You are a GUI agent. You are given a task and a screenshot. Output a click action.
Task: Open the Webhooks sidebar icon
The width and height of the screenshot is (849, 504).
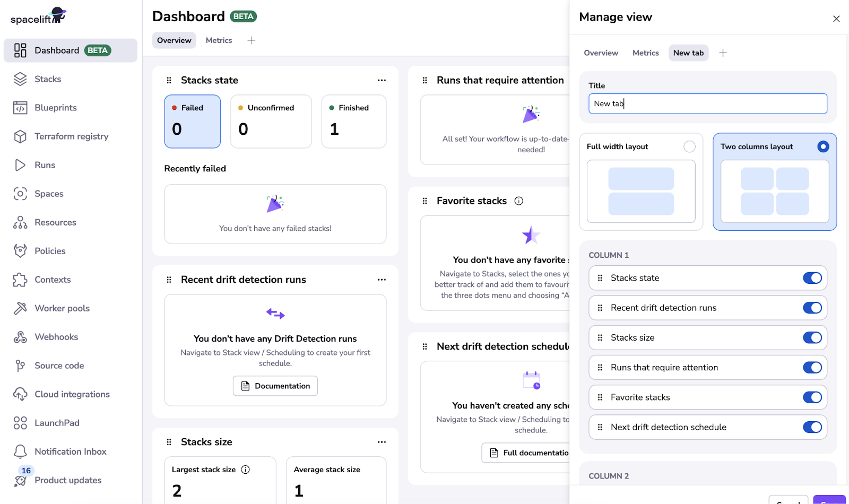20,337
